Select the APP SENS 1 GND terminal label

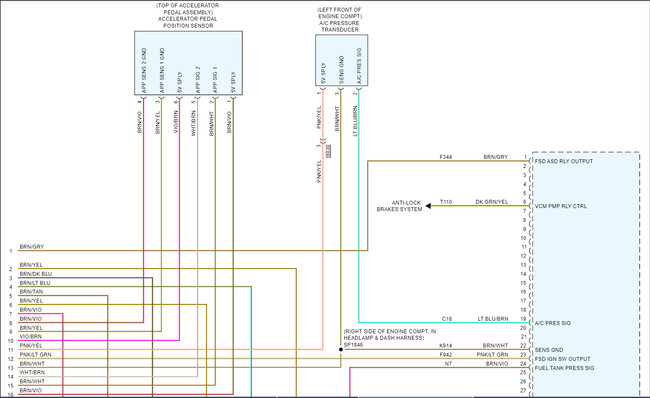162,70
